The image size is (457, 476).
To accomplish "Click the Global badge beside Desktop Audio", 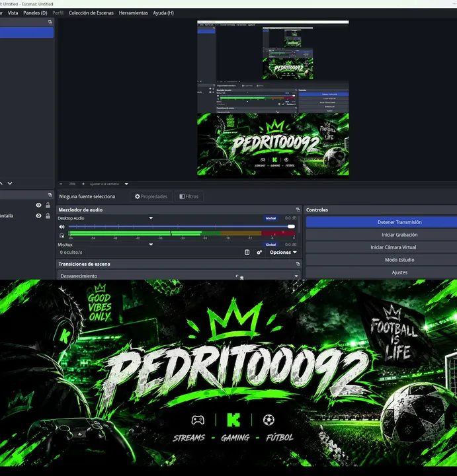I will pos(270,218).
